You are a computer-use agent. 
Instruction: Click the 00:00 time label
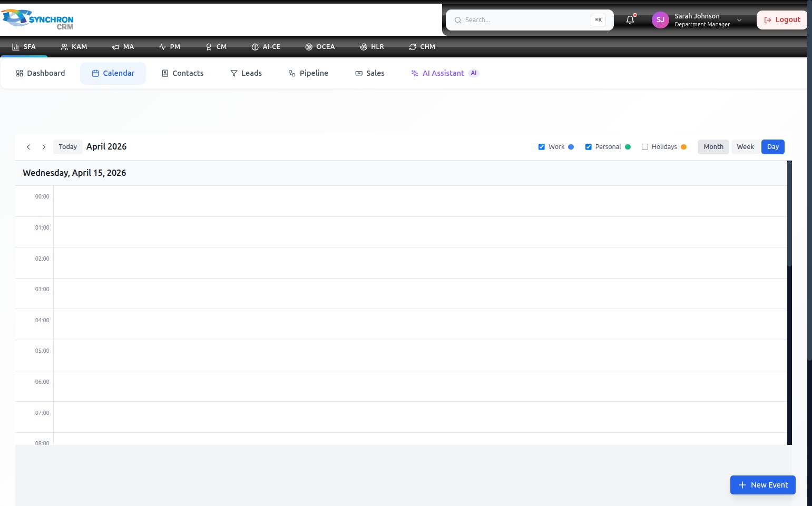[42, 196]
